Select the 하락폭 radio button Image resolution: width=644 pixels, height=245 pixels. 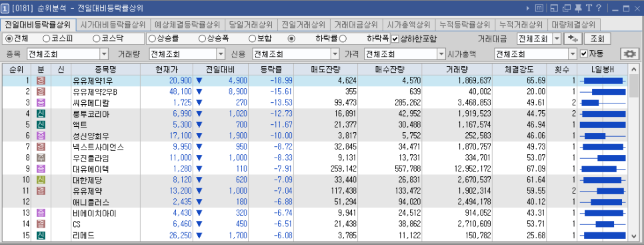coord(343,39)
